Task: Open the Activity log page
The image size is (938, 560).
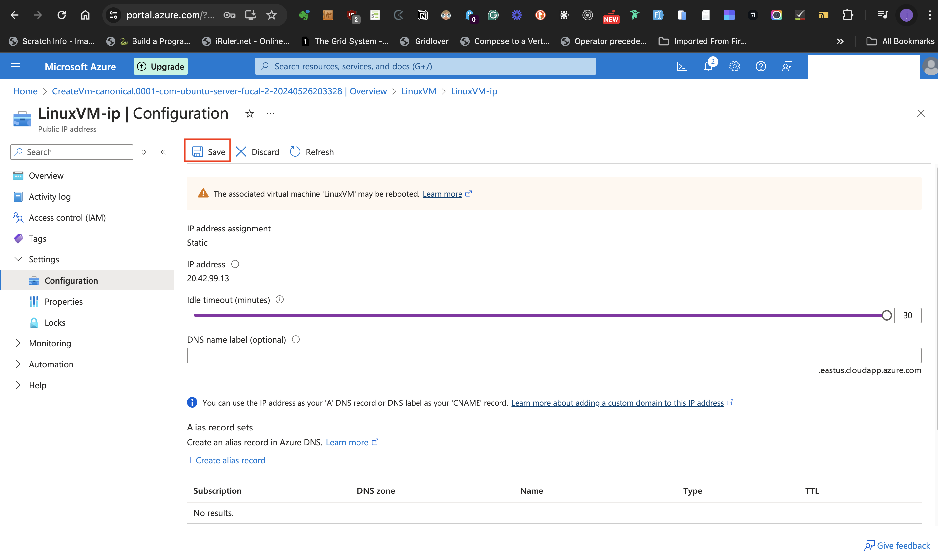Action: click(x=50, y=197)
